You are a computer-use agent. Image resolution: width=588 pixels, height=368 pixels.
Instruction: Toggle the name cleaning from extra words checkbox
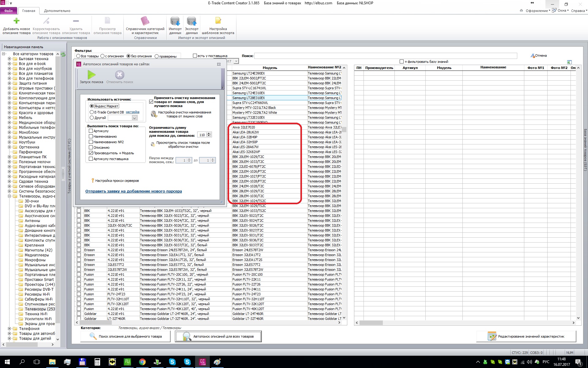pos(151,102)
